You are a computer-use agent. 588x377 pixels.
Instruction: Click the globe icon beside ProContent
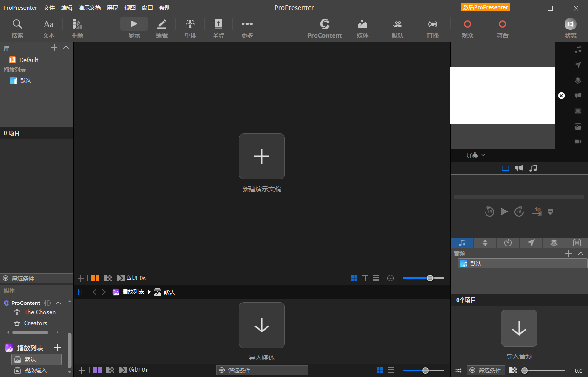tap(47, 303)
